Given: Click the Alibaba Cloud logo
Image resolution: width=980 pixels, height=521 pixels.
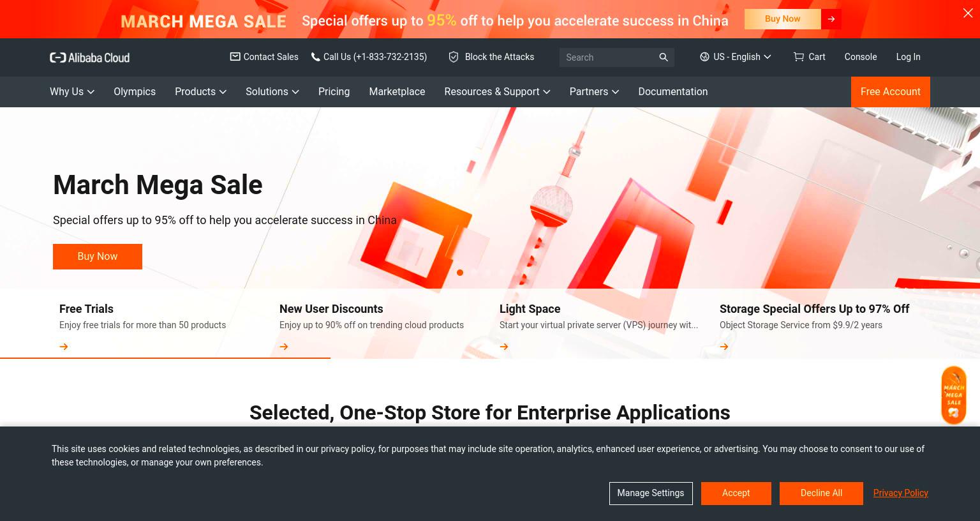Looking at the screenshot, I should click(x=89, y=57).
